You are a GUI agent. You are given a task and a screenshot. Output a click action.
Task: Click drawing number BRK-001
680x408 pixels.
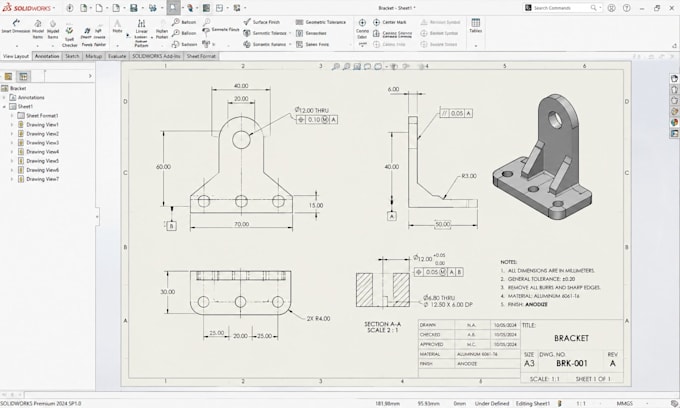pos(572,363)
